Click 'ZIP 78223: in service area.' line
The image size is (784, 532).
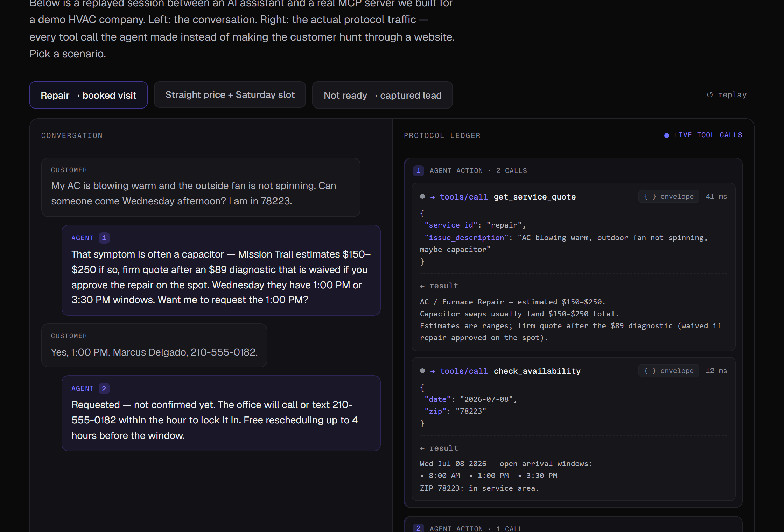point(479,488)
